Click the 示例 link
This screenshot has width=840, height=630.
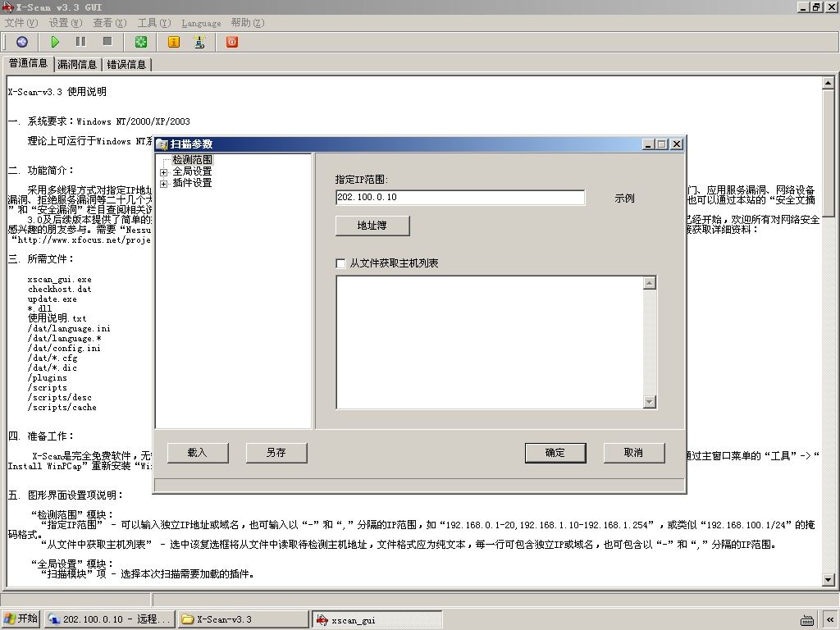pos(624,199)
